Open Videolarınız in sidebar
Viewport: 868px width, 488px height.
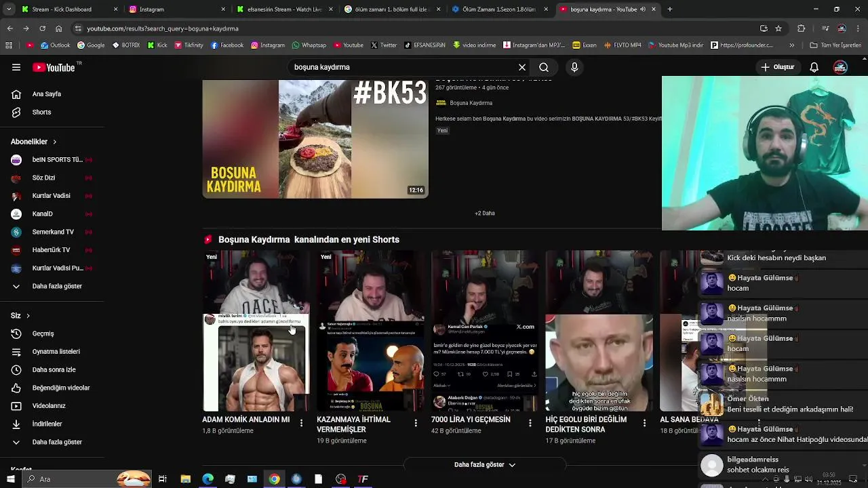pyautogui.click(x=49, y=406)
